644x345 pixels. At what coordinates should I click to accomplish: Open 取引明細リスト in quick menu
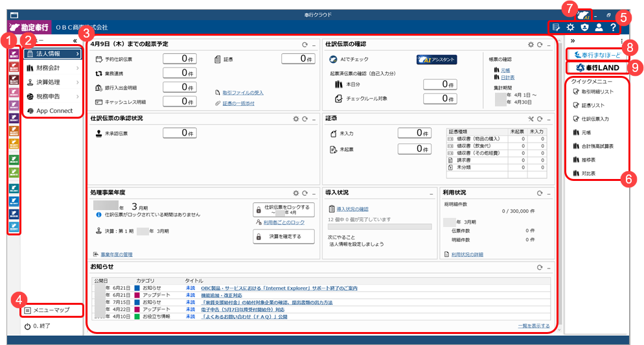coord(593,91)
